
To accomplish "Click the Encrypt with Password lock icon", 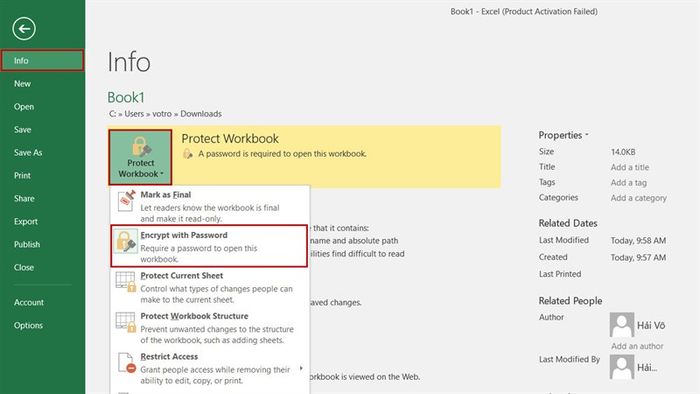I will (125, 241).
